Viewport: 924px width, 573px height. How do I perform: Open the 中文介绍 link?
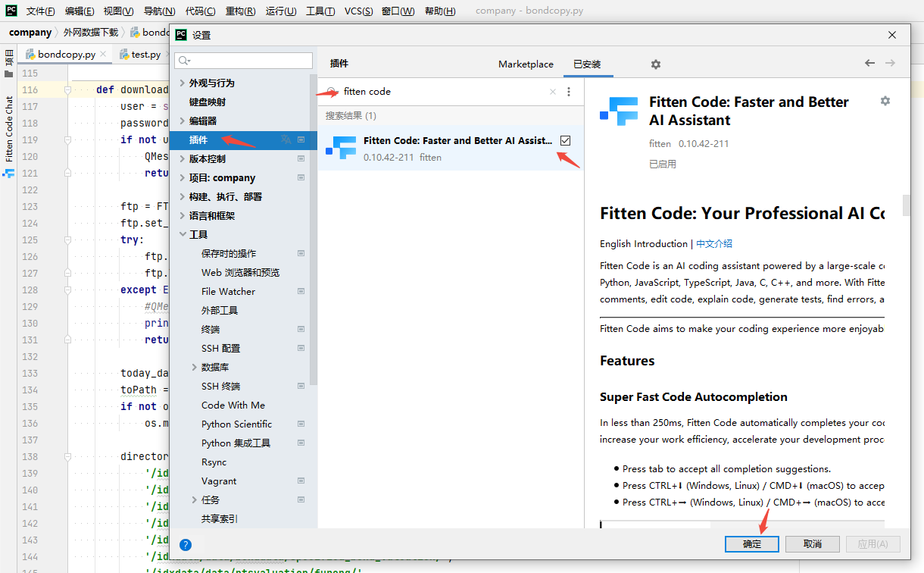pyautogui.click(x=714, y=244)
